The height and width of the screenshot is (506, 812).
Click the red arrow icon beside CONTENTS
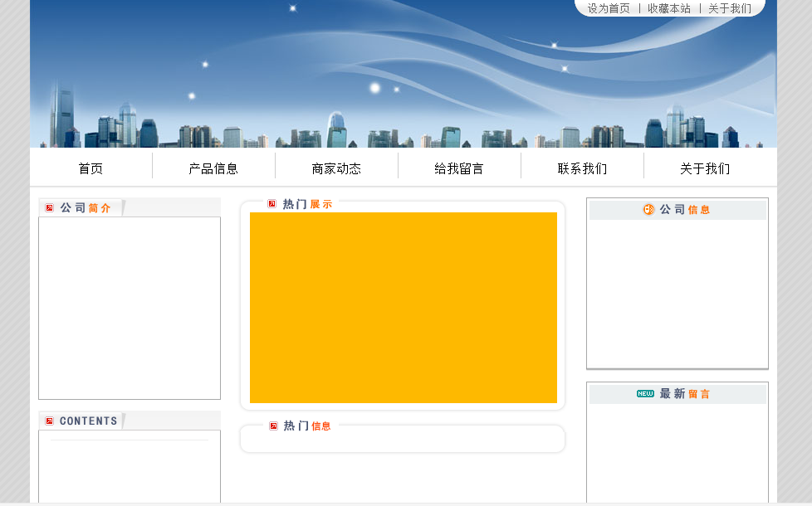(50, 421)
